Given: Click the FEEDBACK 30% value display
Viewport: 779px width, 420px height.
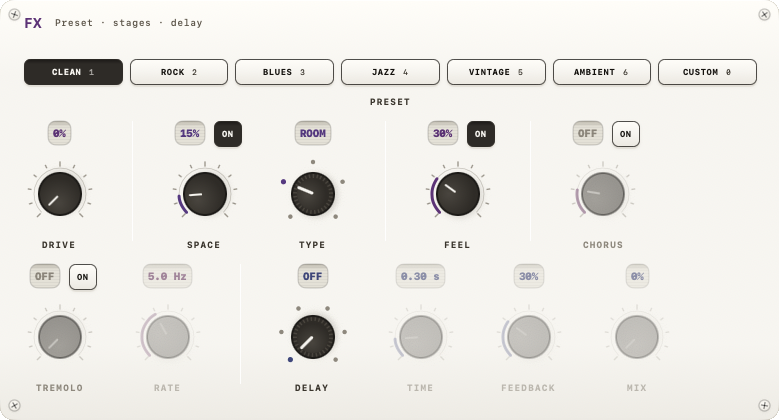Looking at the screenshot, I should click(x=529, y=276).
